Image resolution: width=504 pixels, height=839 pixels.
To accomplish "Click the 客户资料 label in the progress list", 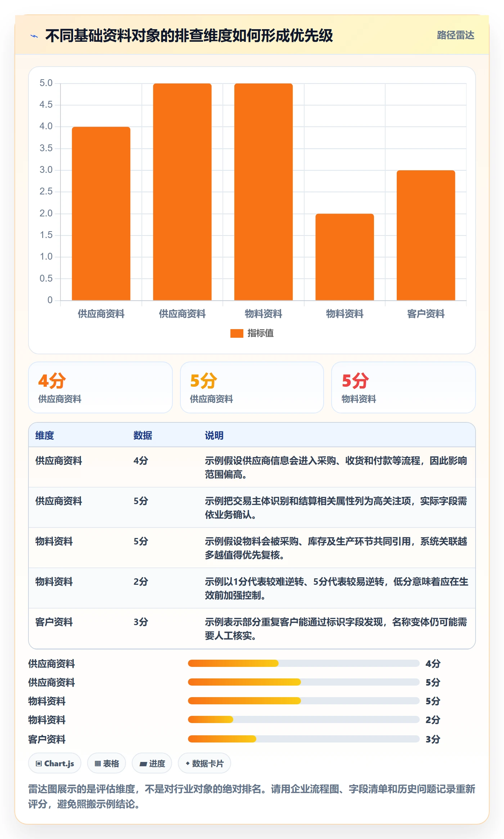I will coord(47,739).
